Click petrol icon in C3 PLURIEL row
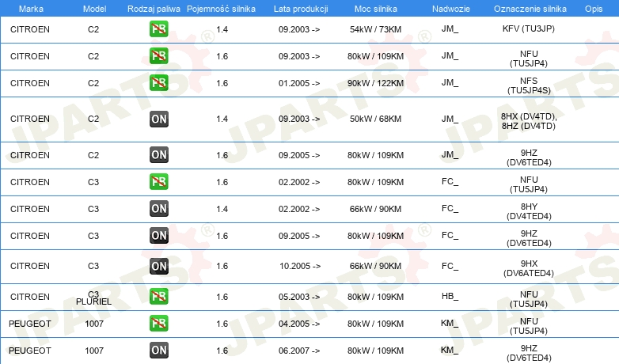 point(158,297)
